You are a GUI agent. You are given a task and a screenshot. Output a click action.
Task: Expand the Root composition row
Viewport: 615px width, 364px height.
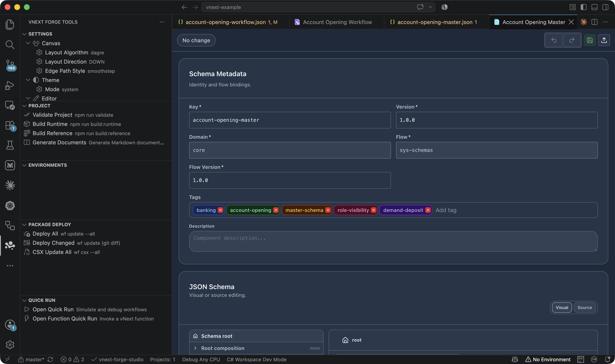256,348
